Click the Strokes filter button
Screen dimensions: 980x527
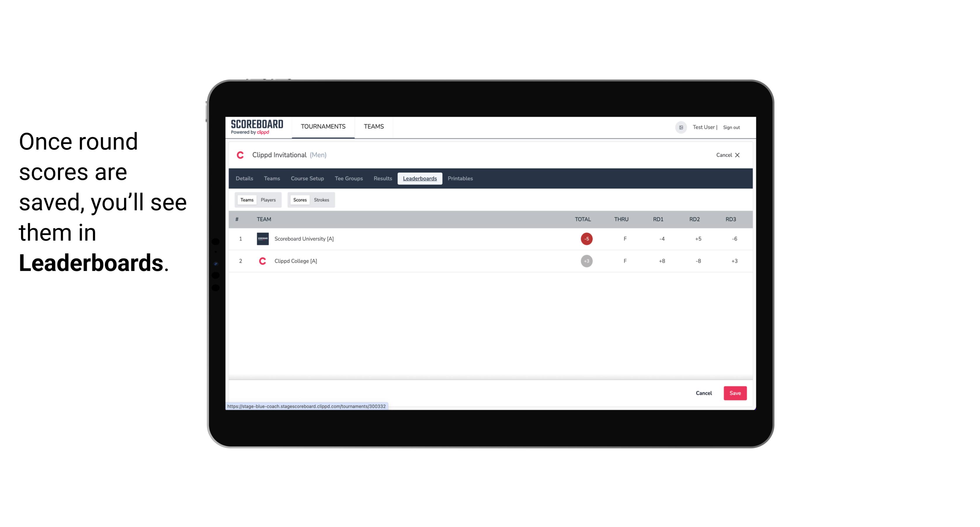pyautogui.click(x=322, y=200)
